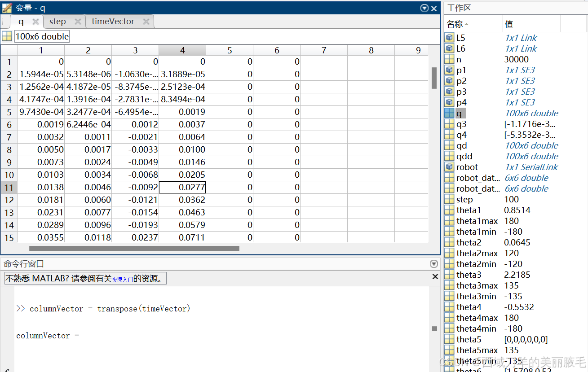Screen dimensions: 588x372
Task: Select the n variable icon
Action: click(449, 59)
